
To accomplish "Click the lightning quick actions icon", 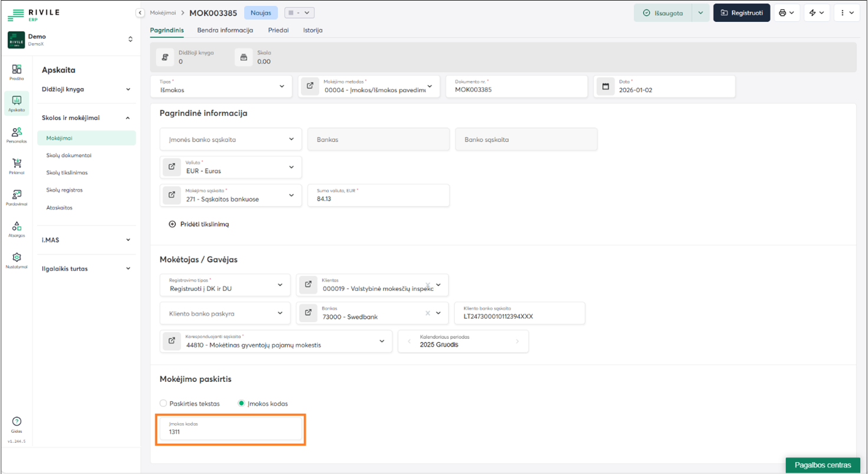I will (813, 13).
